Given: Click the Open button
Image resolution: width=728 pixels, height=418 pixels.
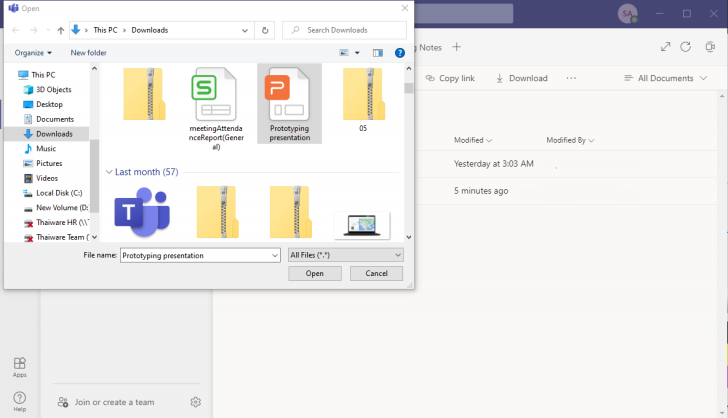Looking at the screenshot, I should pos(315,274).
